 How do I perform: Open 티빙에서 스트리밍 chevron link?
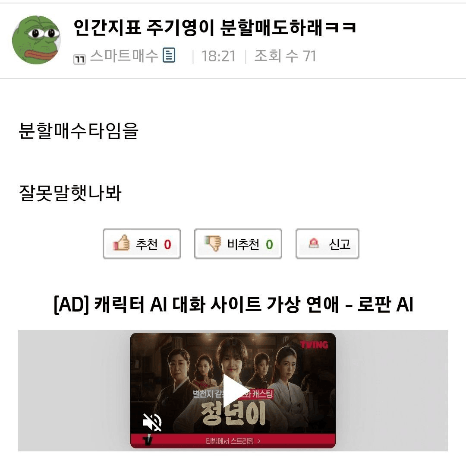click(233, 441)
